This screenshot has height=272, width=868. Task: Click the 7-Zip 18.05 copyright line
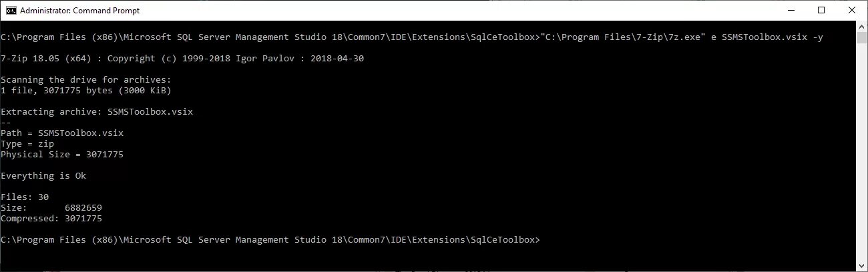pos(182,59)
